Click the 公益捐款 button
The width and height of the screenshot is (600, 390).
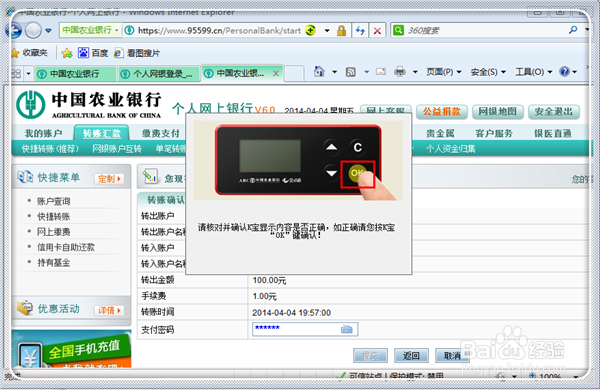(x=442, y=111)
